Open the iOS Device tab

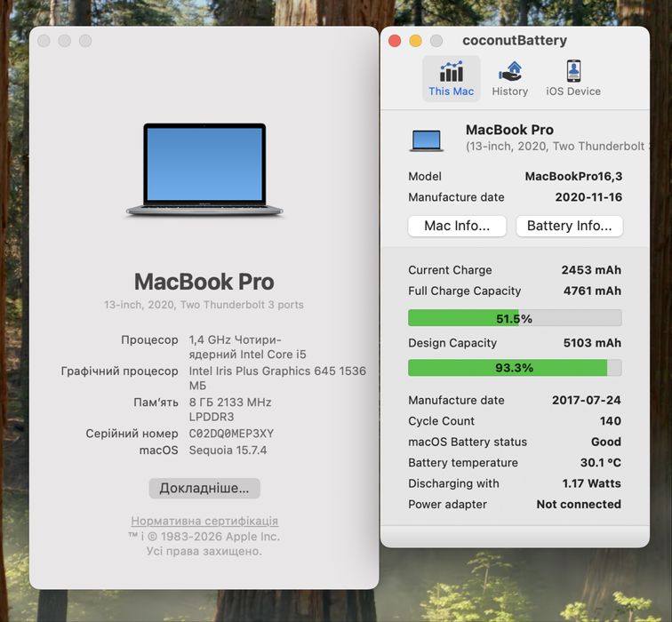(x=573, y=79)
